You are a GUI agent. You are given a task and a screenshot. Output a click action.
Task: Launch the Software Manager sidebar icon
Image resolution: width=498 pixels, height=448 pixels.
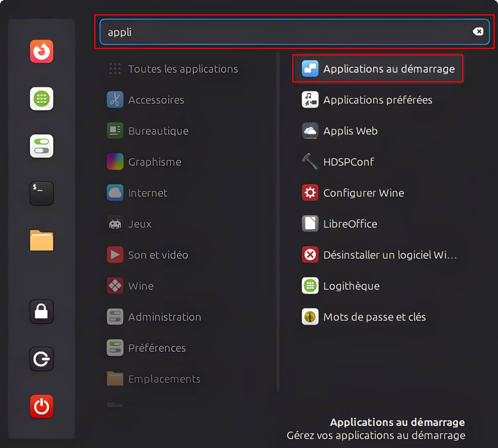42,99
